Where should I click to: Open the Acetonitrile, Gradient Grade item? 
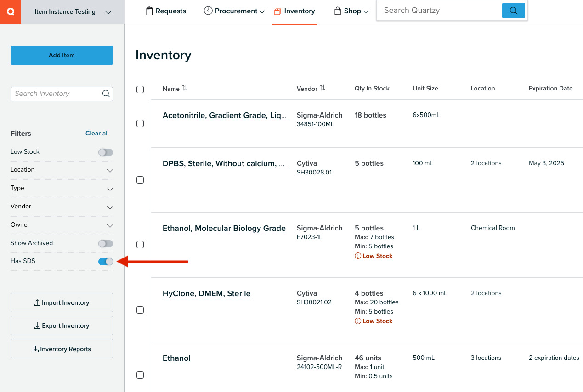[225, 116]
